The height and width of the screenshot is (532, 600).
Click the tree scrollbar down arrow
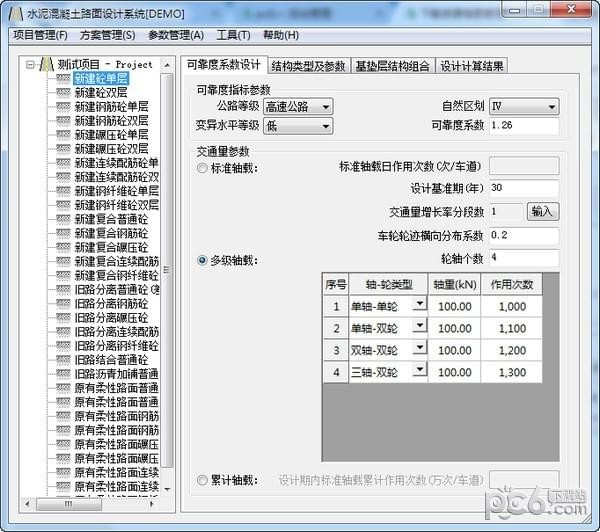pyautogui.click(x=167, y=489)
